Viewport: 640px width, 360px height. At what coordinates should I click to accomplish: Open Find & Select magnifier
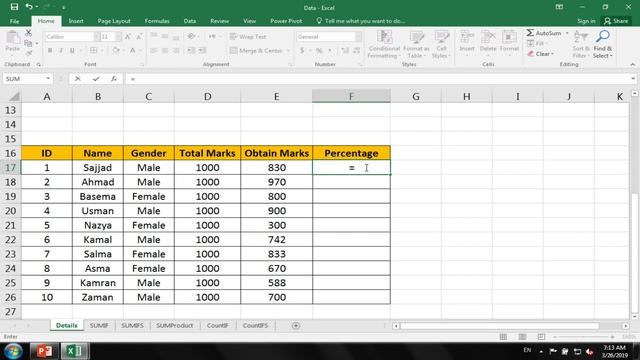point(603,44)
